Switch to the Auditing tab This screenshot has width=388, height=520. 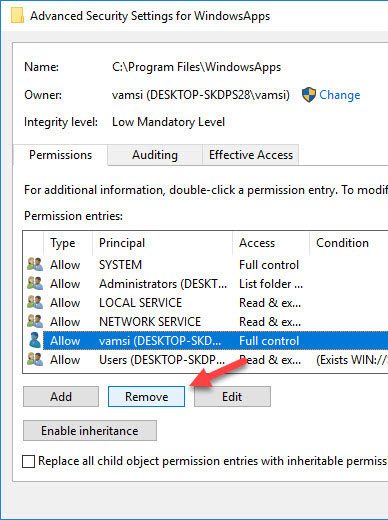[x=155, y=155]
